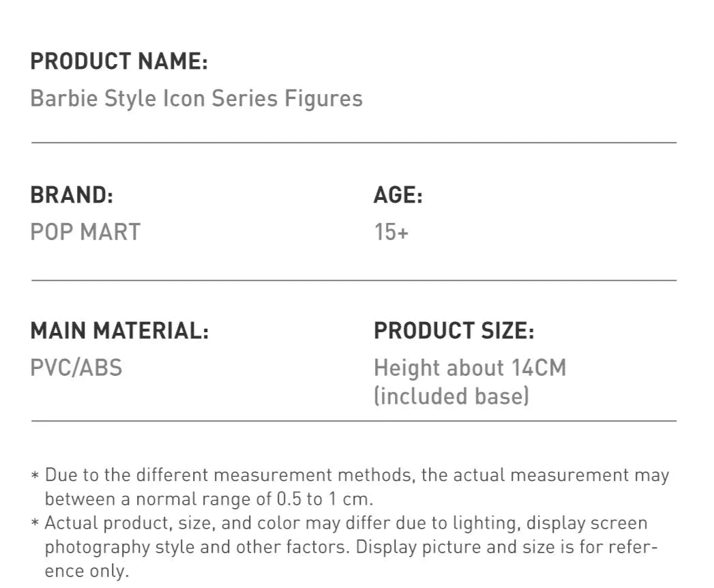The width and height of the screenshot is (714, 588).
Task: Select the Barbie Style Icon Series Figures text
Action: (x=196, y=99)
